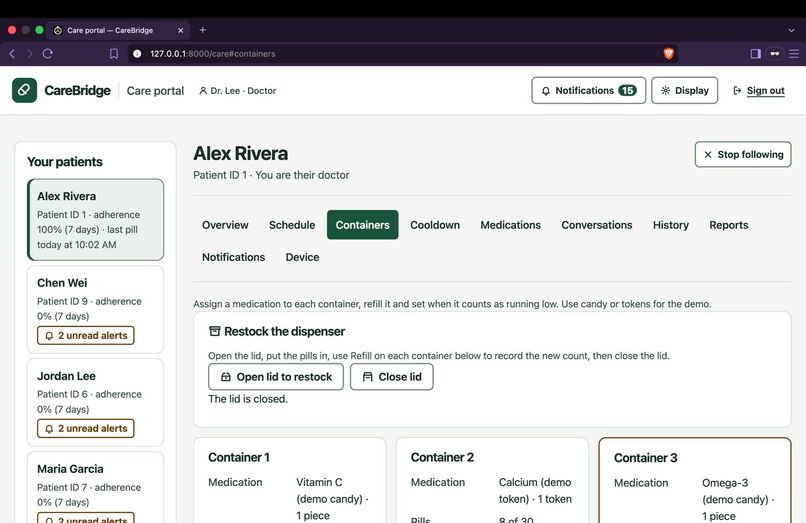Screen dimensions: 806x523
Task: Open the Cooldown tab
Action: (435, 225)
